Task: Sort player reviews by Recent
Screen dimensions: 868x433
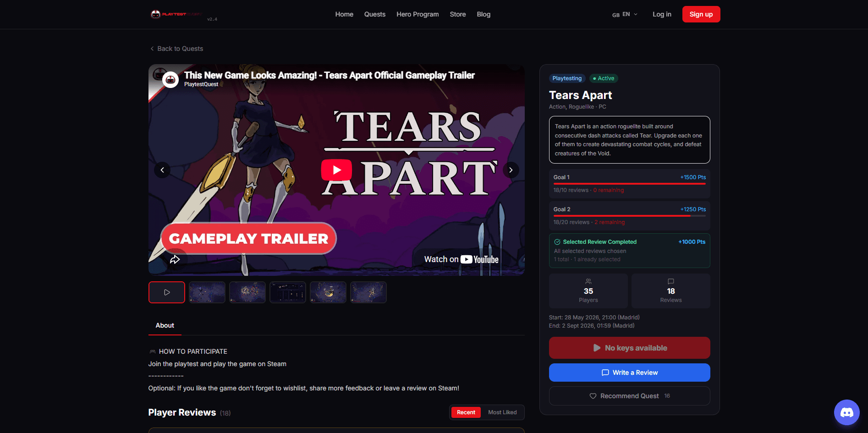Action: pos(466,412)
